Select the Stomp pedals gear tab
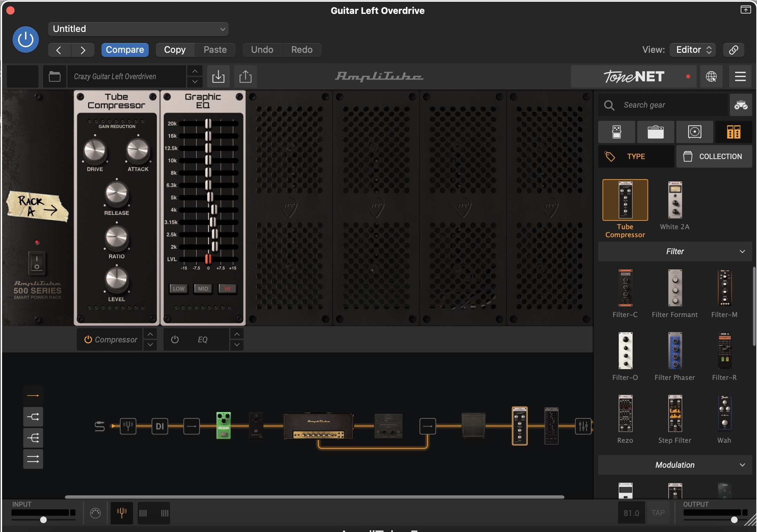Screen dimensions: 757x532 (x=617, y=132)
